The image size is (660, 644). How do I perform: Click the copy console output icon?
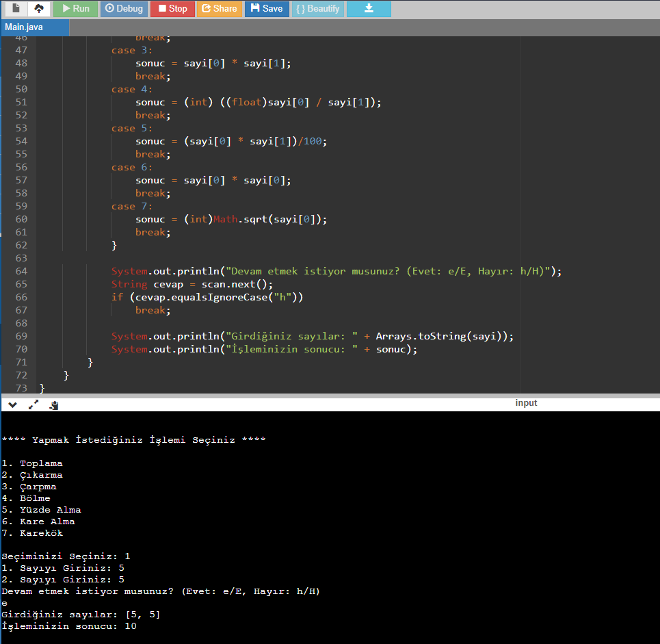click(53, 405)
